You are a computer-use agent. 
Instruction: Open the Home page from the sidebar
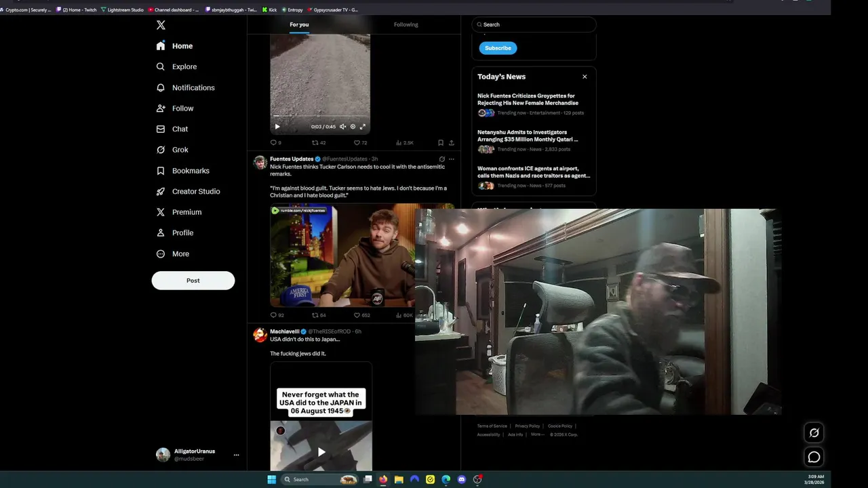coord(174,46)
